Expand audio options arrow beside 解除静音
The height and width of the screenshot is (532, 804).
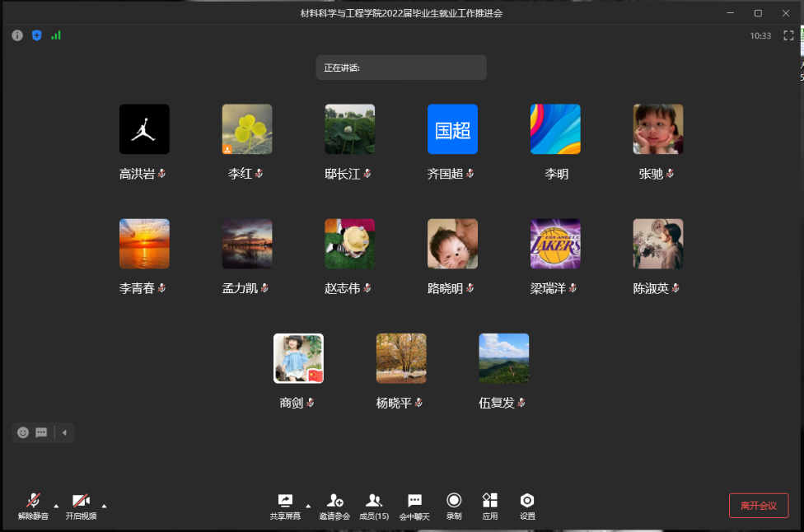click(56, 505)
